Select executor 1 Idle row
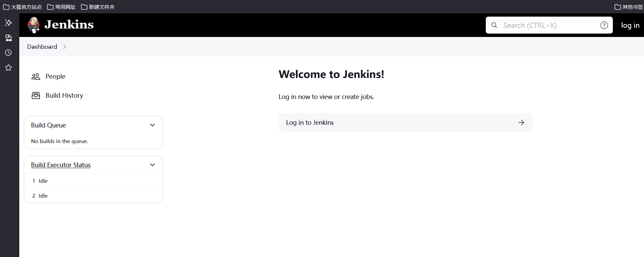The height and width of the screenshot is (257, 644). [94, 181]
